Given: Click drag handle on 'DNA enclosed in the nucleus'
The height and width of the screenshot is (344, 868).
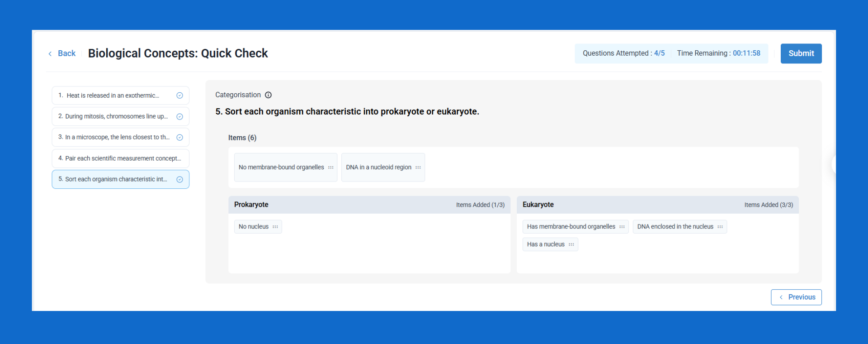Looking at the screenshot, I should (720, 227).
